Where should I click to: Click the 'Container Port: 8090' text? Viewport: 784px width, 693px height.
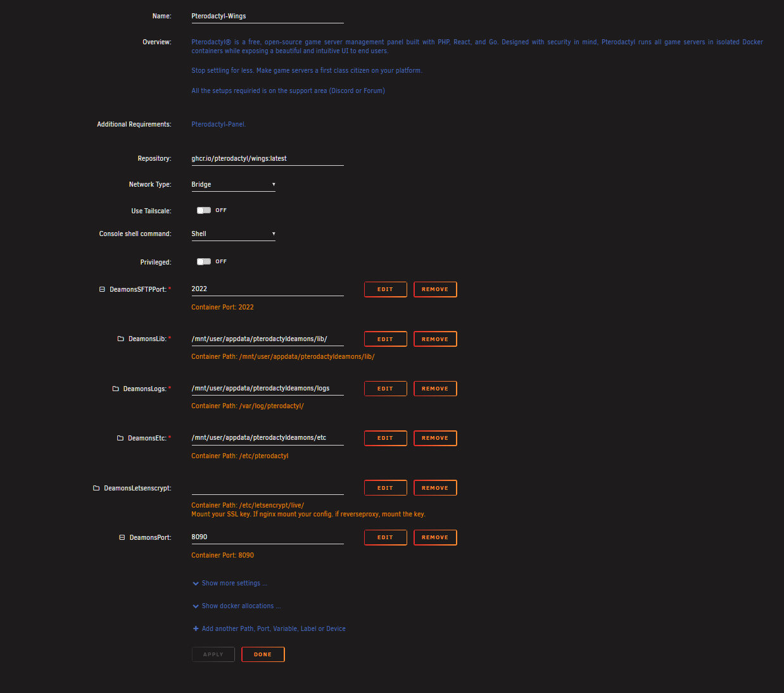222,555
